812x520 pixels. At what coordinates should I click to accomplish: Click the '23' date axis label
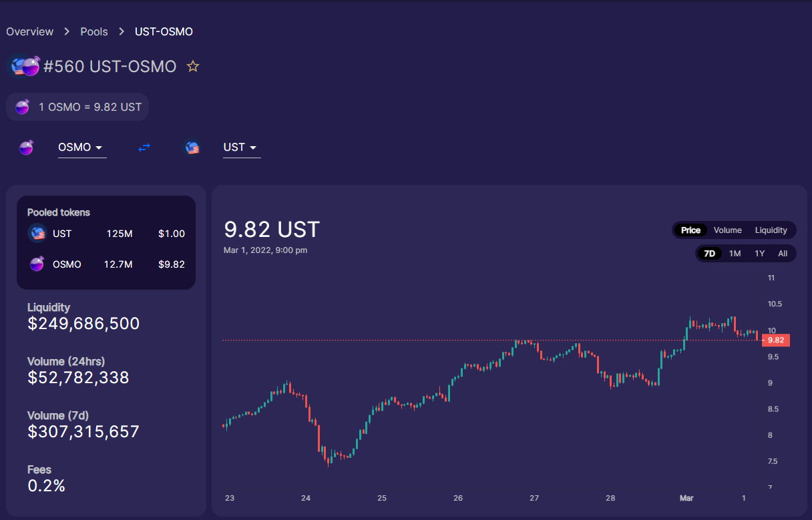tap(230, 498)
